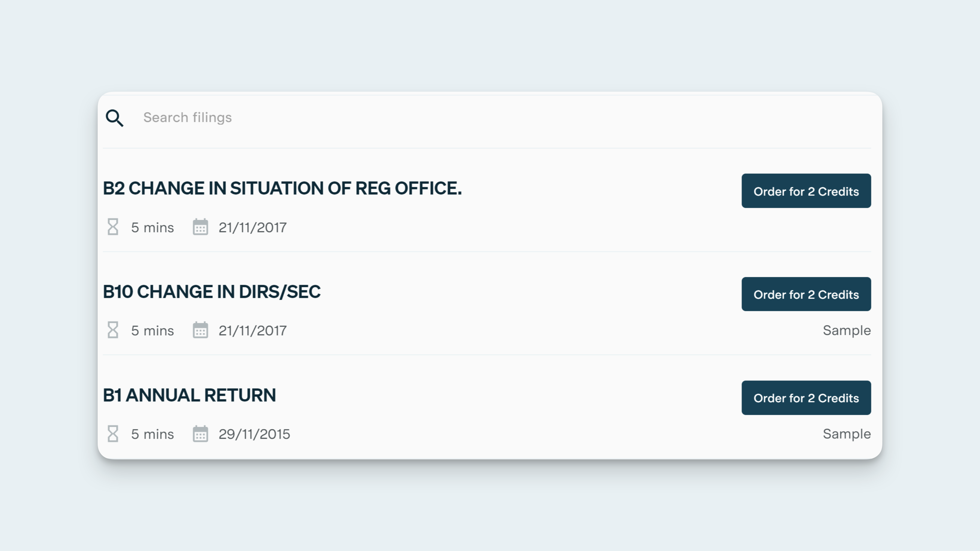Open the B2 Change in Situation of Reg Office filing title
Viewport: 980px width, 551px height.
(x=282, y=188)
